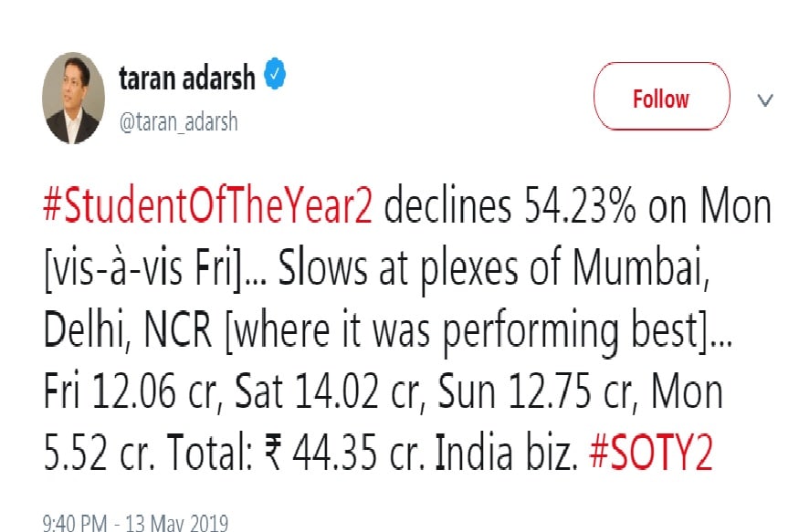Select the 'Fri 12.06 cr' text
Image resolution: width=799 pixels, height=532 pixels.
click(132, 391)
